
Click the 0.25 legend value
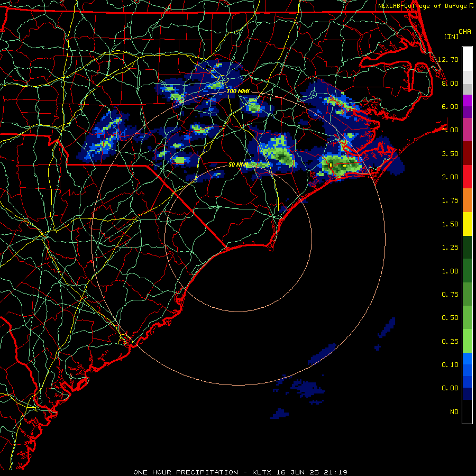coord(450,342)
